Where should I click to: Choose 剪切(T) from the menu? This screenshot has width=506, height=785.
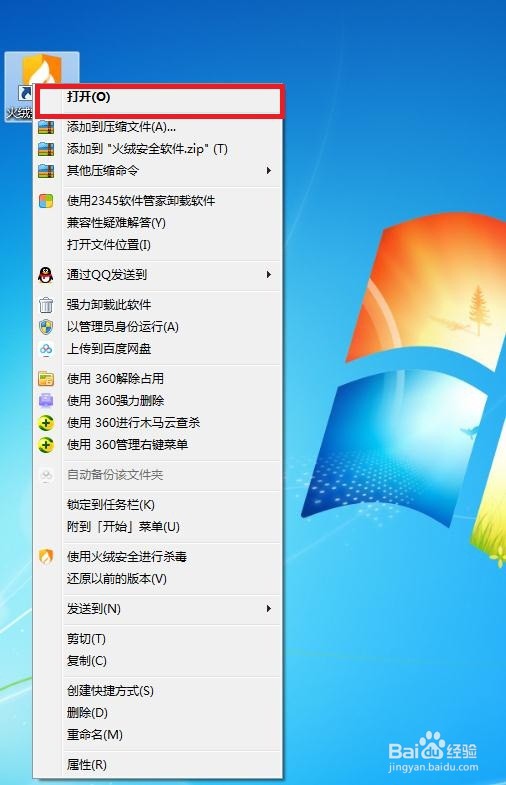pyautogui.click(x=158, y=639)
